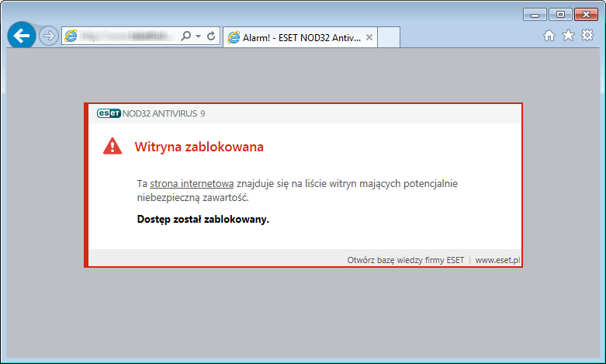Click the Dostęp został zablokowany. text
Image resolution: width=606 pixels, height=364 pixels.
(203, 220)
